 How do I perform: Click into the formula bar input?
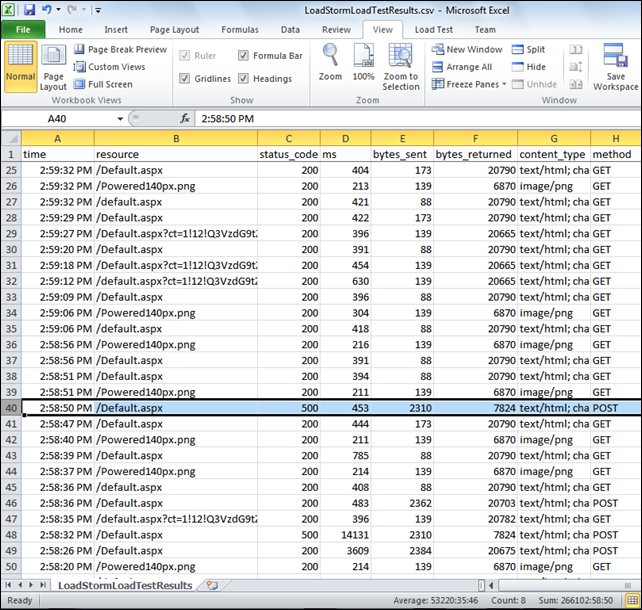click(x=418, y=119)
